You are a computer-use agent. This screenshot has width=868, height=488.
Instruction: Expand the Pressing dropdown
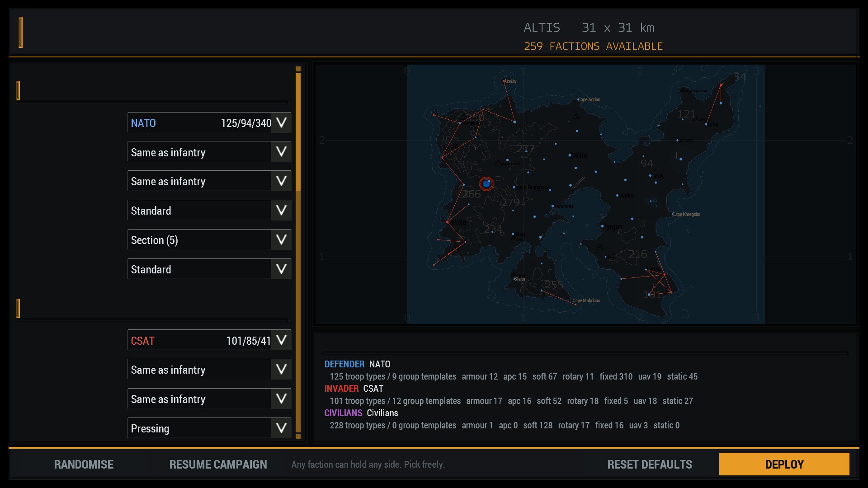pos(209,428)
